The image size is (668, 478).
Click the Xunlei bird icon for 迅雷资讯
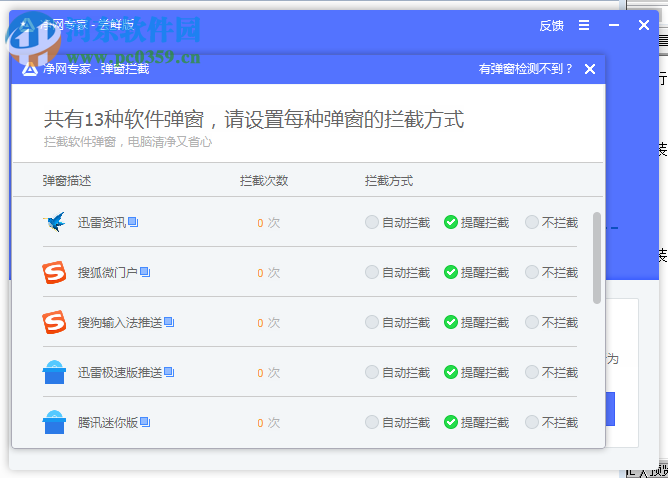pyautogui.click(x=55, y=222)
